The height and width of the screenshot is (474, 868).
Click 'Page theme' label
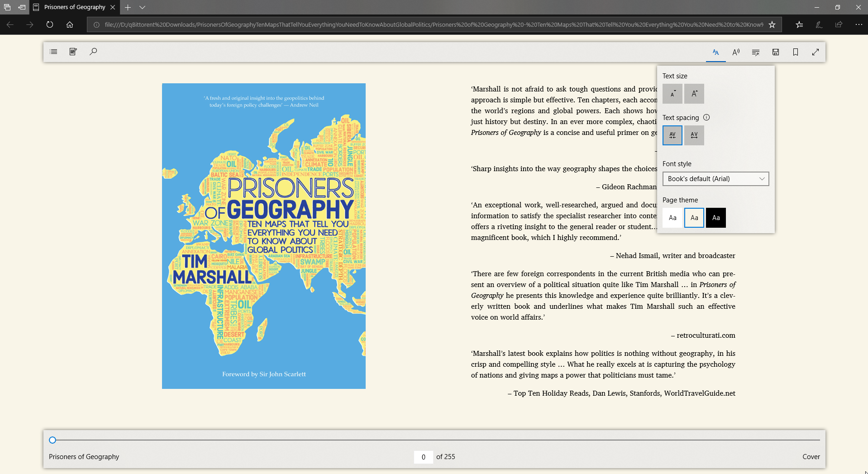click(680, 200)
